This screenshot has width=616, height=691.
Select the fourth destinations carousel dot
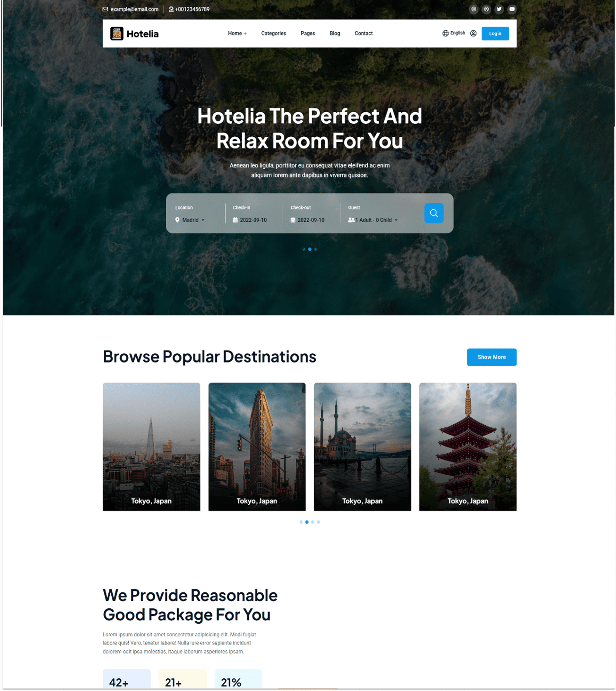click(318, 522)
